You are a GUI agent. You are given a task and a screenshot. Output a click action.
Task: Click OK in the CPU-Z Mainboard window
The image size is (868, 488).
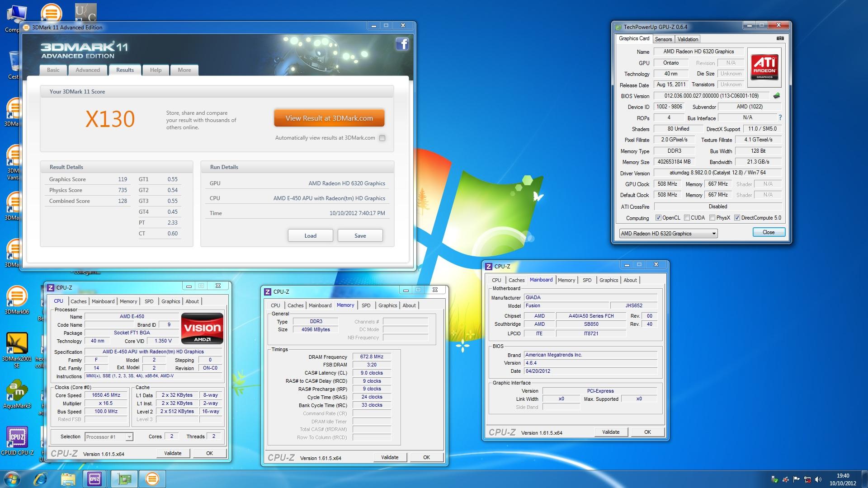pos(647,432)
